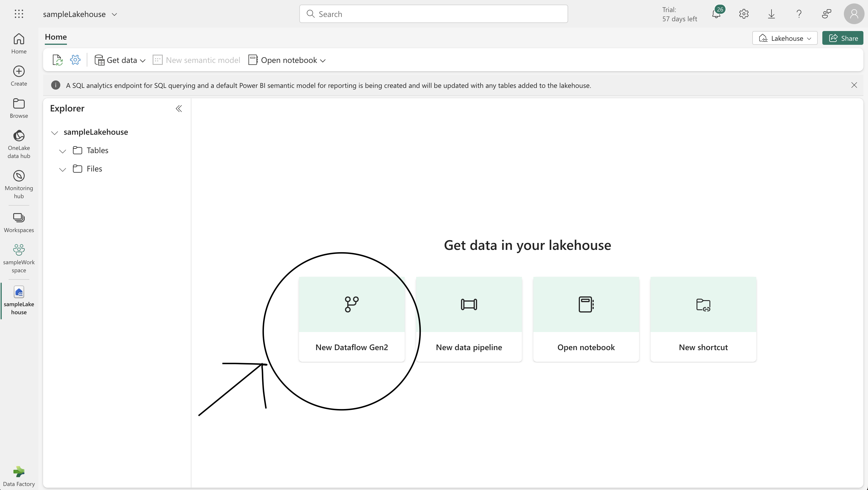Screen dimensions: 868x490
Task: Click the info icon in banner
Action: [56, 85]
